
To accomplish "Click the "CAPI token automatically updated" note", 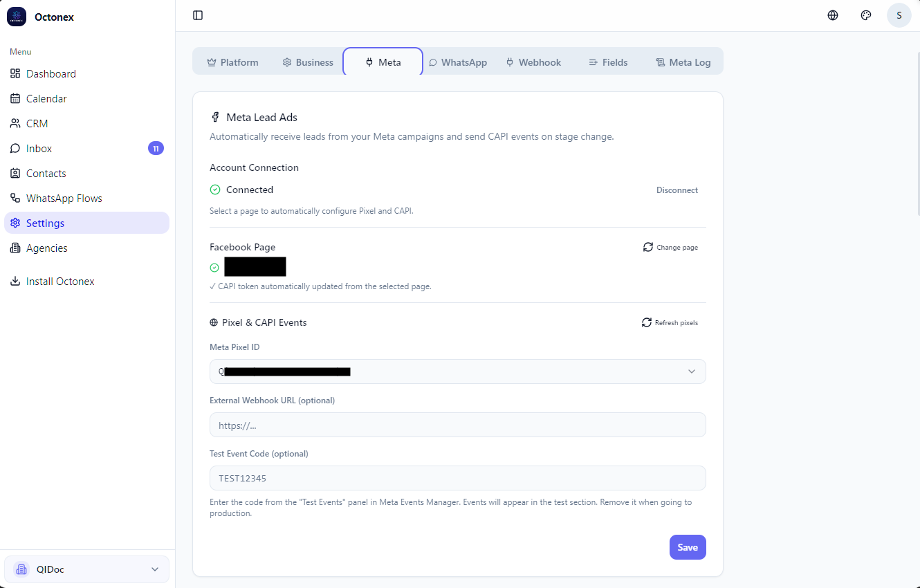I will click(x=320, y=286).
